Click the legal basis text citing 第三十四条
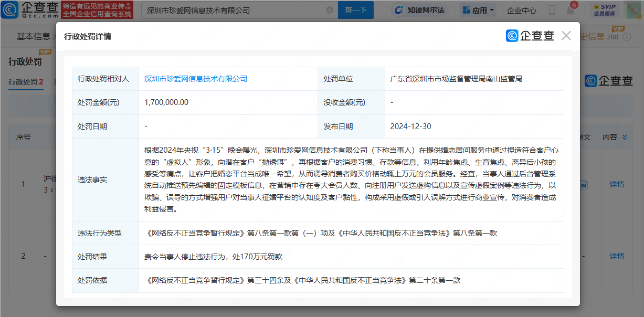The height and width of the screenshot is (317, 644). pos(302,280)
